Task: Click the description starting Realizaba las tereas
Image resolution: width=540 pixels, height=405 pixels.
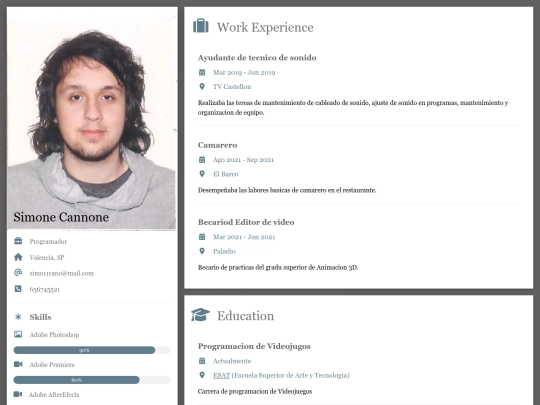Action: tap(353, 107)
